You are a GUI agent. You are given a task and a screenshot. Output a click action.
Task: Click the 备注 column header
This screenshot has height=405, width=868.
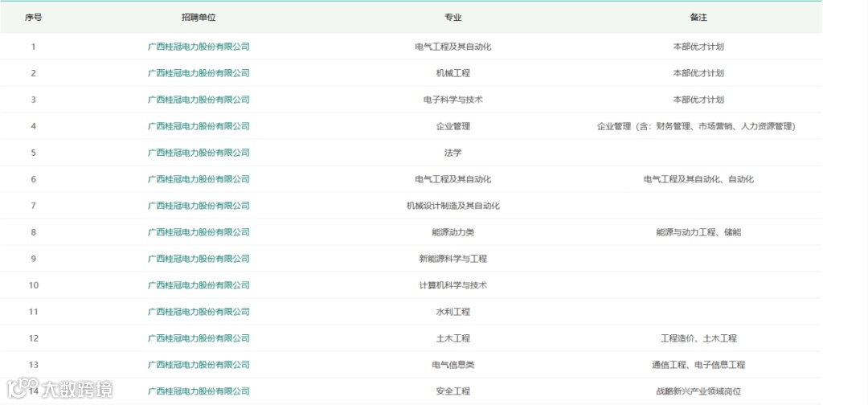click(698, 17)
